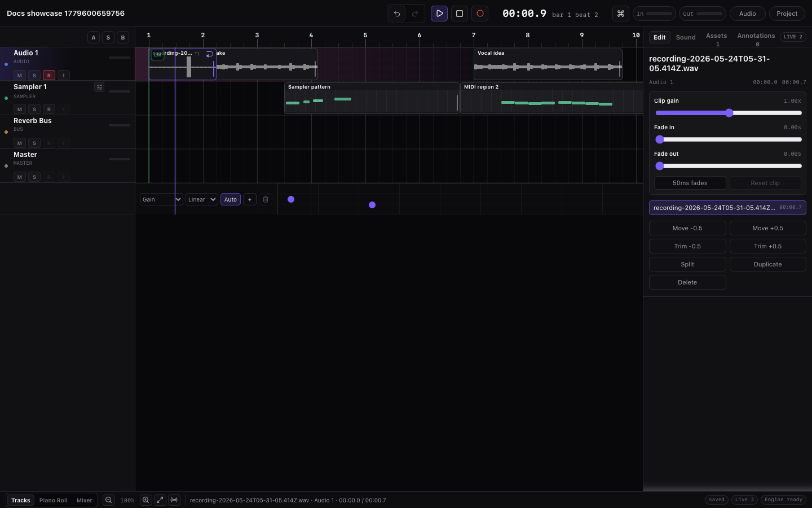Undo the last action

(397, 14)
